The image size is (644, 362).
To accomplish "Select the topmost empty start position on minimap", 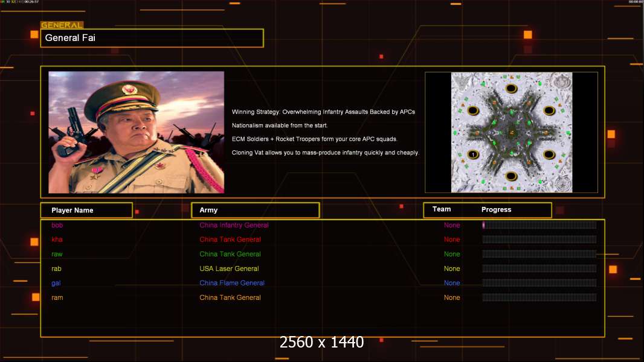I will [x=511, y=89].
